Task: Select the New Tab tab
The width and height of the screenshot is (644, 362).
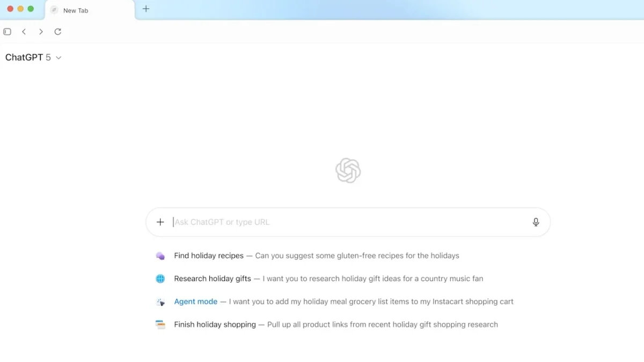Action: tap(90, 10)
